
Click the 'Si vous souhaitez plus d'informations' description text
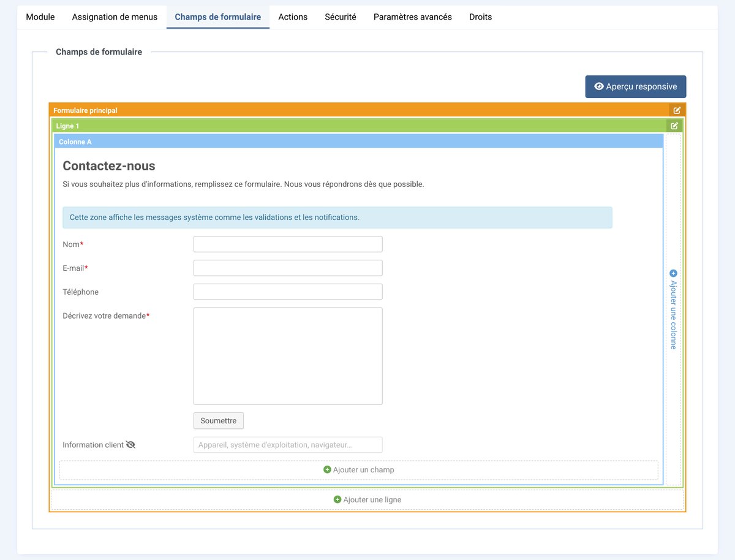click(x=243, y=184)
